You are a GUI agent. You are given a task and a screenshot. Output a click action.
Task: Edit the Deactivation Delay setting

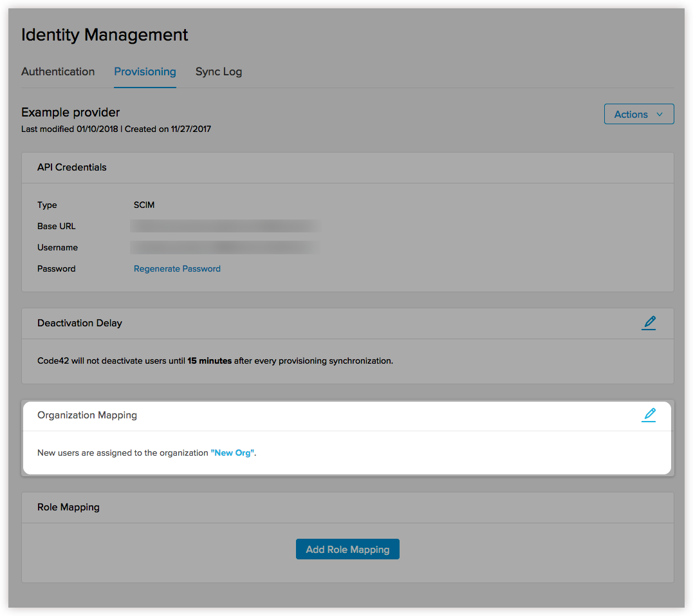(649, 323)
